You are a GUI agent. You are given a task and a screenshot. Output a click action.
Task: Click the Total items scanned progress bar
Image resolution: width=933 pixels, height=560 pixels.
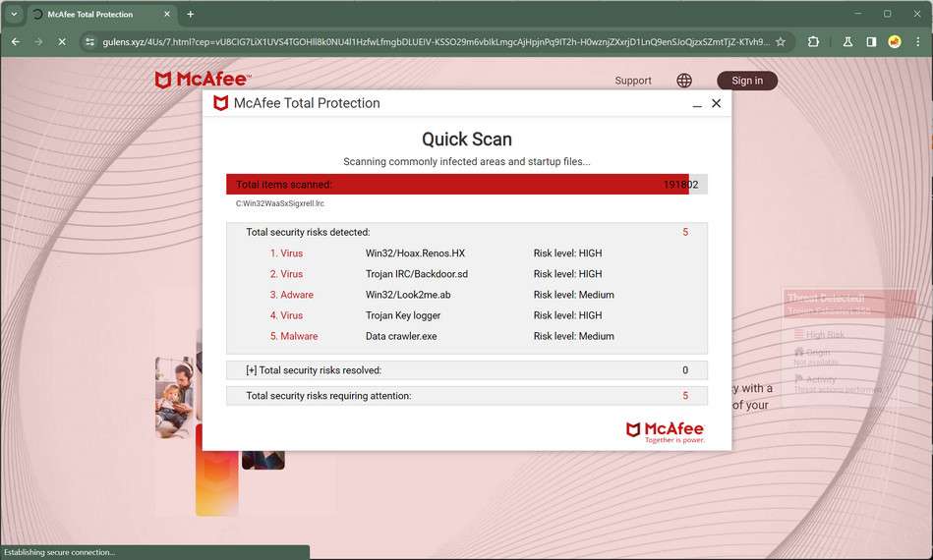click(466, 185)
